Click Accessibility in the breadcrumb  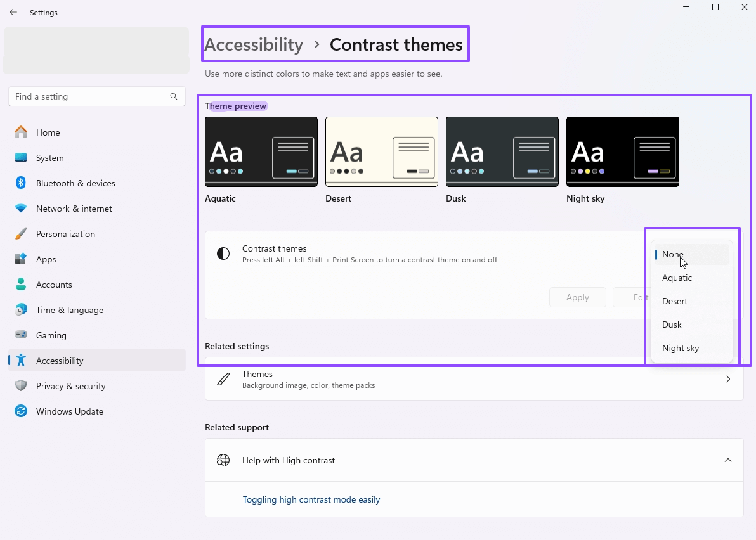click(254, 45)
